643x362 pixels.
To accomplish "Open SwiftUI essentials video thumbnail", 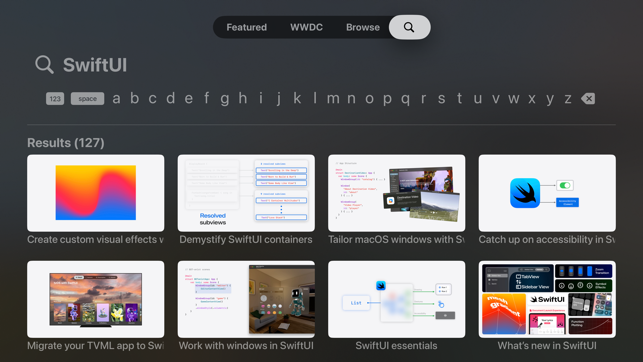I will coord(397,299).
